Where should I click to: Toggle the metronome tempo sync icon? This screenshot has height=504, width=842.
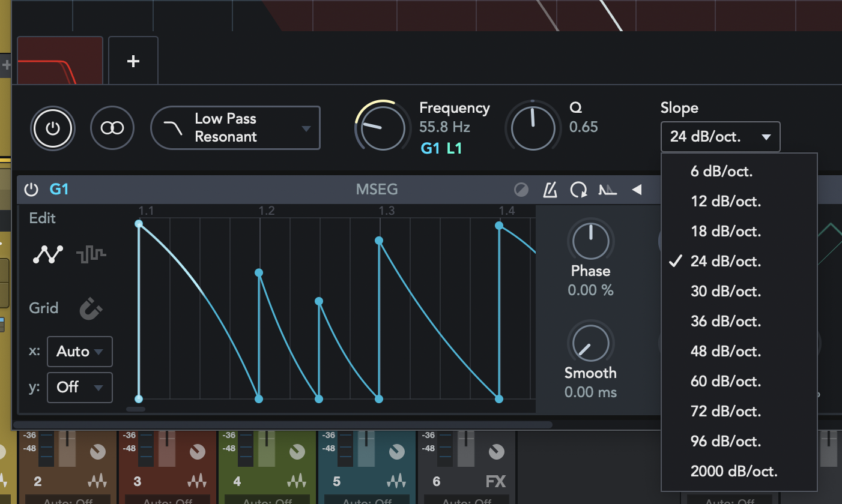[550, 190]
